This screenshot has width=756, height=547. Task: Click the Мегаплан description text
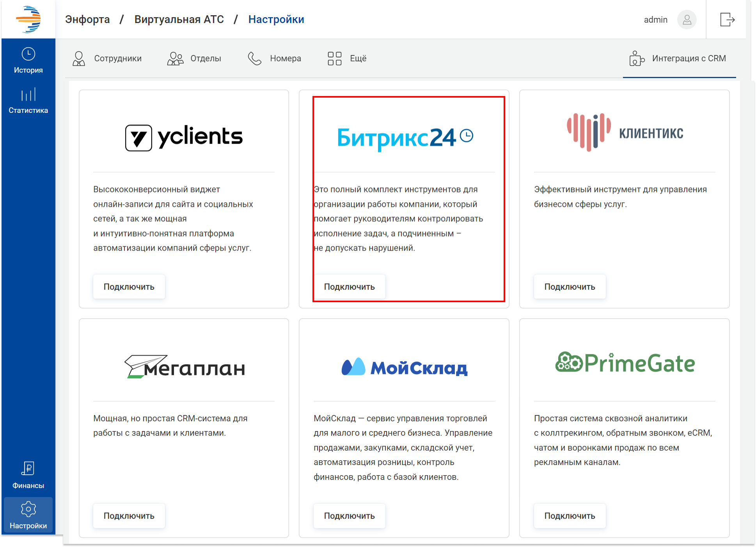point(170,426)
